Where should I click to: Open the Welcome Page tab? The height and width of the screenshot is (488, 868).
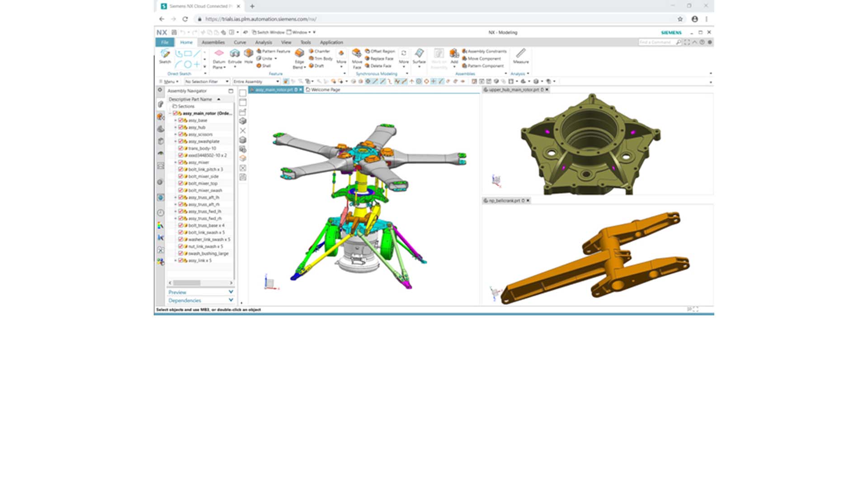[x=325, y=90]
